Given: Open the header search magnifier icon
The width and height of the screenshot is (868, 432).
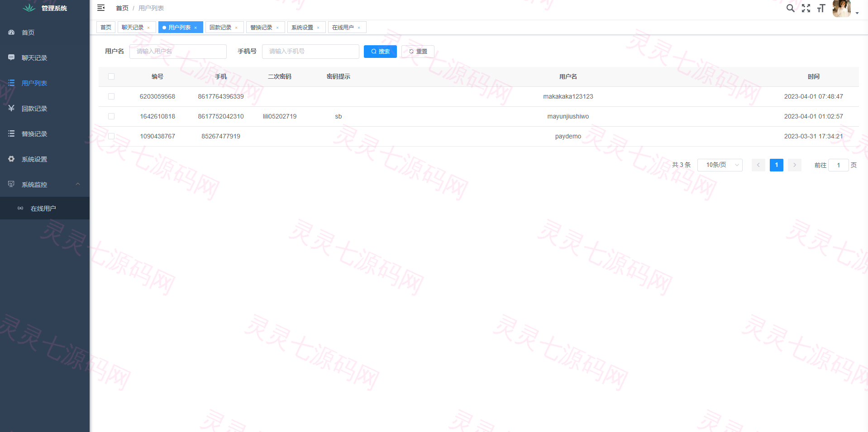Looking at the screenshot, I should tap(790, 8).
